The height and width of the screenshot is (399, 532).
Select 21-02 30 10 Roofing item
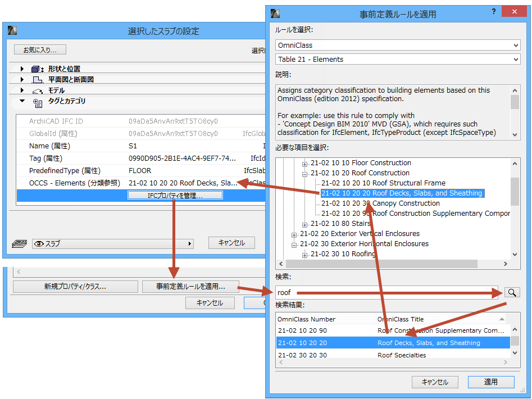[343, 254]
